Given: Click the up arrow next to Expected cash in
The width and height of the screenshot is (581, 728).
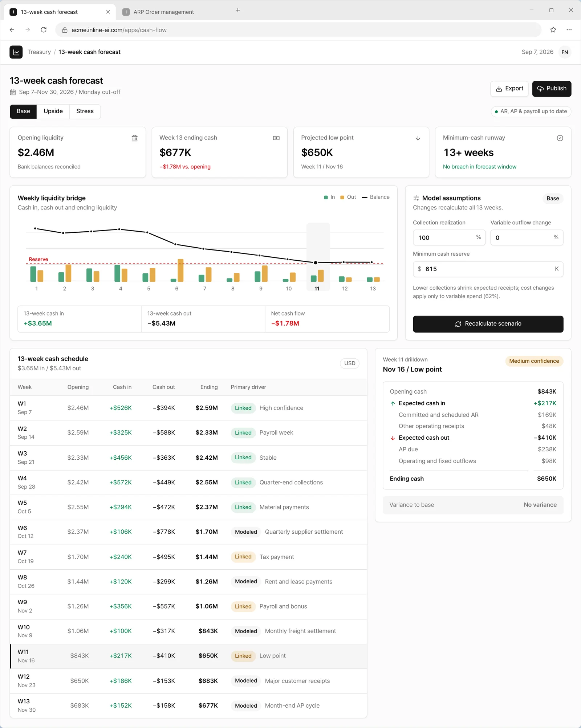Looking at the screenshot, I should tap(393, 403).
